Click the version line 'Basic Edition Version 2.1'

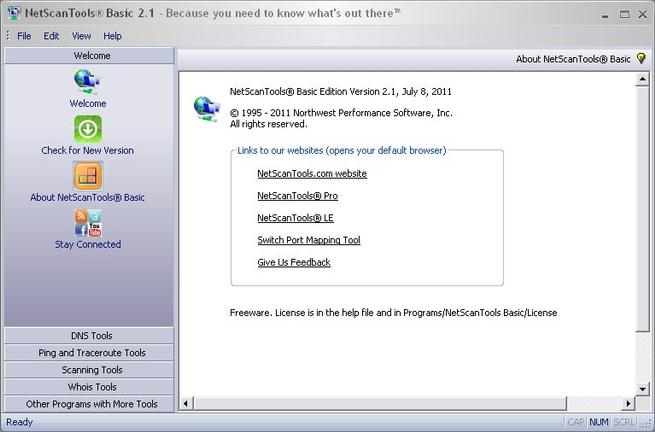point(340,92)
